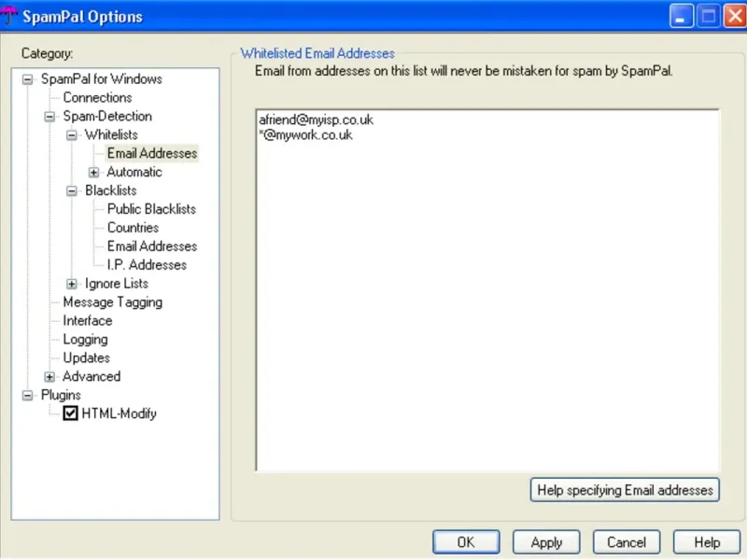Click the afriend@myisp.co.uk whitelist entry
Viewport: 747px width, 560px height.
(317, 120)
